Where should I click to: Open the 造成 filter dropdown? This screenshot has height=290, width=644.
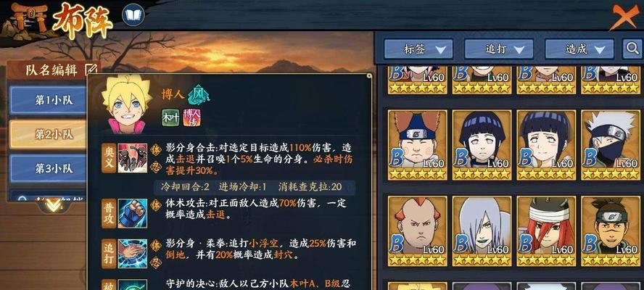pos(579,49)
